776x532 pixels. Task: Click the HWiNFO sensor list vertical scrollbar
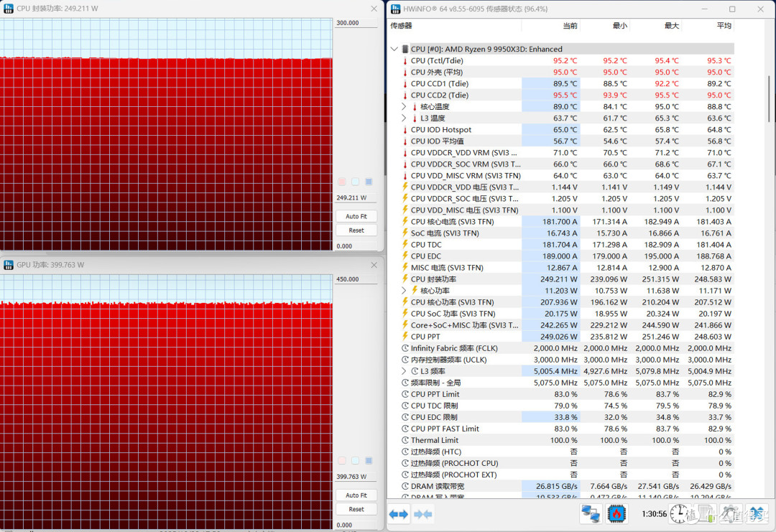(769, 98)
